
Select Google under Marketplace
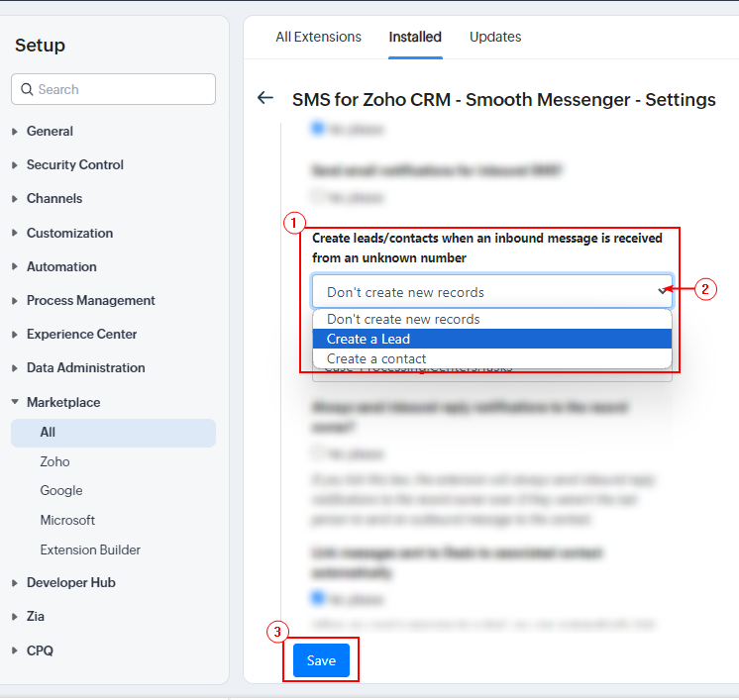coord(61,490)
